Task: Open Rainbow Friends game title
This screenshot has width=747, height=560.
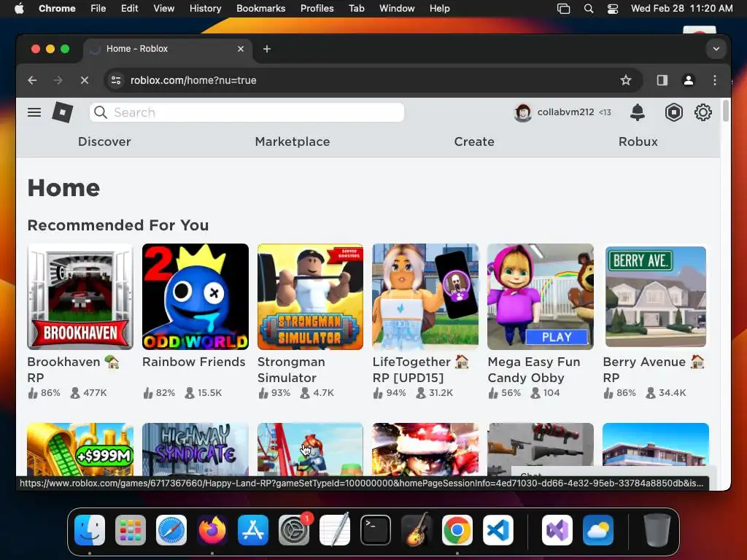Action: [194, 362]
